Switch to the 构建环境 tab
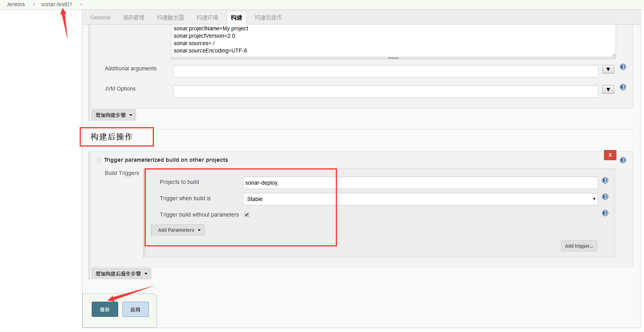644x332 pixels. [x=207, y=17]
